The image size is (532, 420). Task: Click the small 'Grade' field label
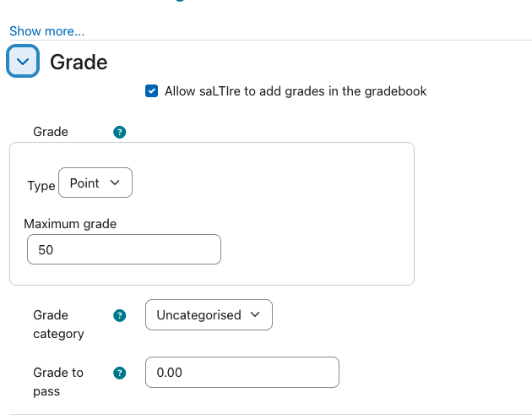[x=51, y=132]
